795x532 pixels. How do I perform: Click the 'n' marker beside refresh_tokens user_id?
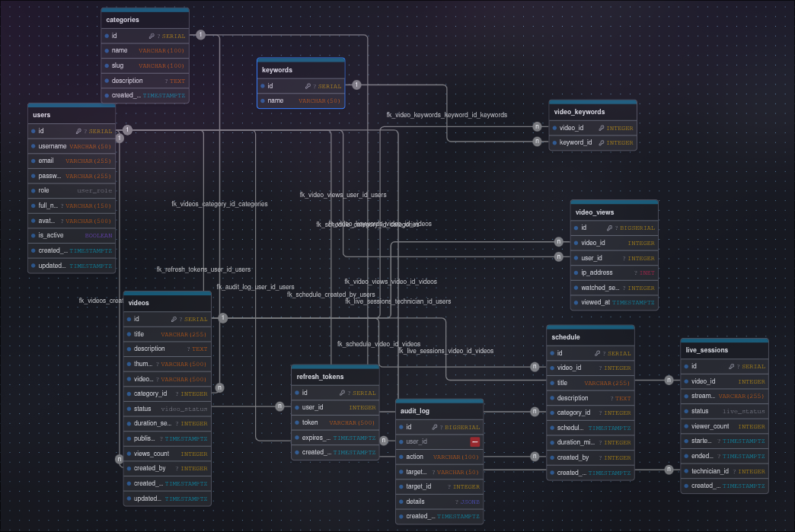click(x=280, y=406)
